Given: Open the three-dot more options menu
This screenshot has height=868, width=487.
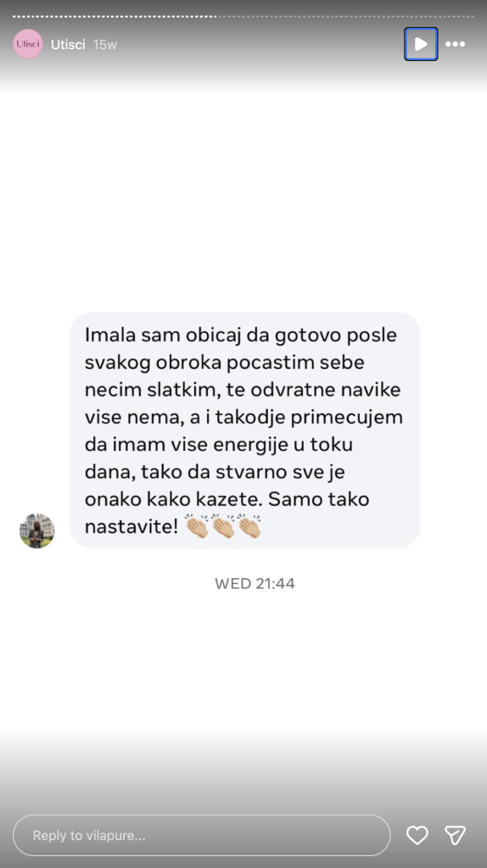Looking at the screenshot, I should pos(456,44).
